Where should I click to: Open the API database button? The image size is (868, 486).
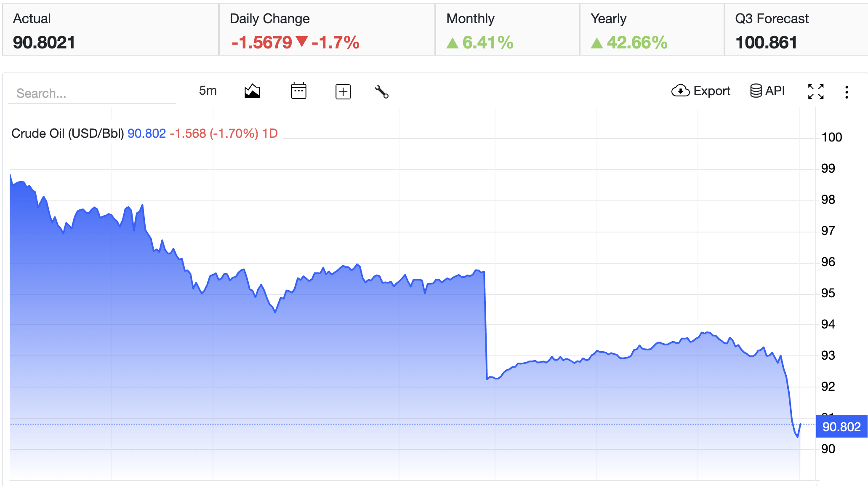767,91
